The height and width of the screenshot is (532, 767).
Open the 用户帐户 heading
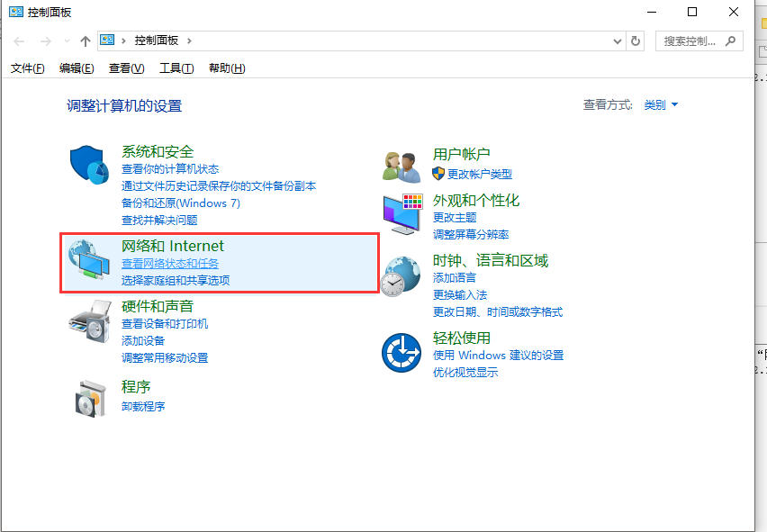pos(462,155)
